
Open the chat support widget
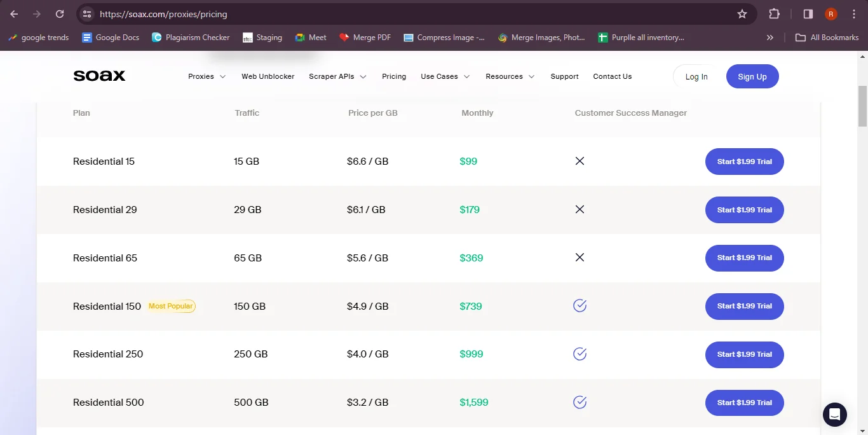[835, 415]
